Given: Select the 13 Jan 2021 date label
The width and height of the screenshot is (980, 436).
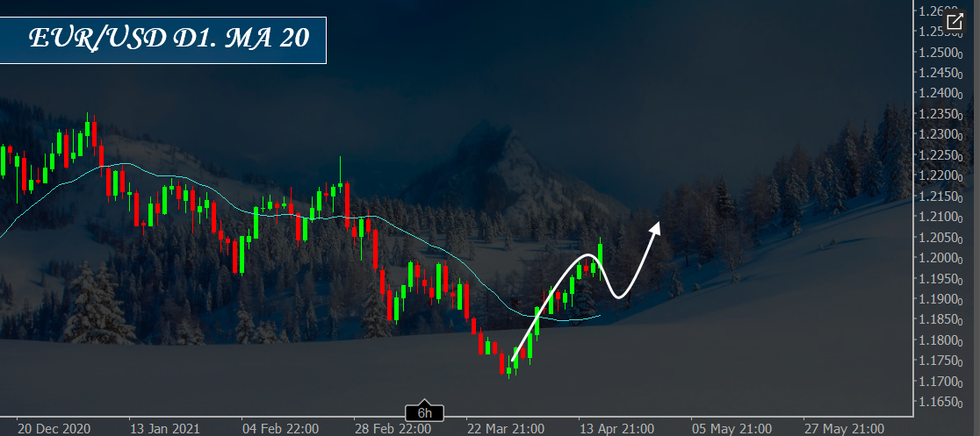Looking at the screenshot, I should [165, 429].
